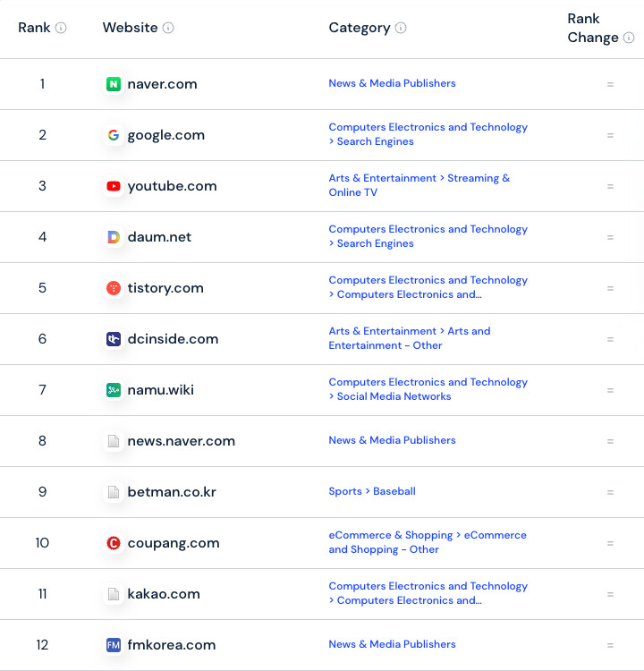Screen dimensions: 644x671
Task: Click the info icon next to Website header
Action: click(x=168, y=28)
